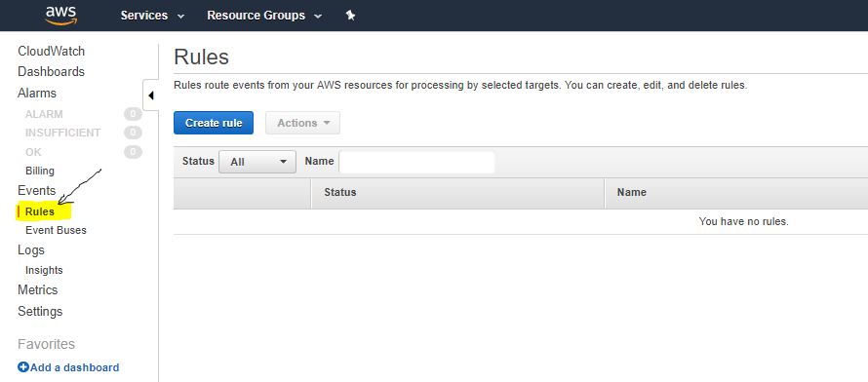Screen dimensions: 868x382
Task: Select the INSUFFICIENT alarms entry
Action: (63, 133)
